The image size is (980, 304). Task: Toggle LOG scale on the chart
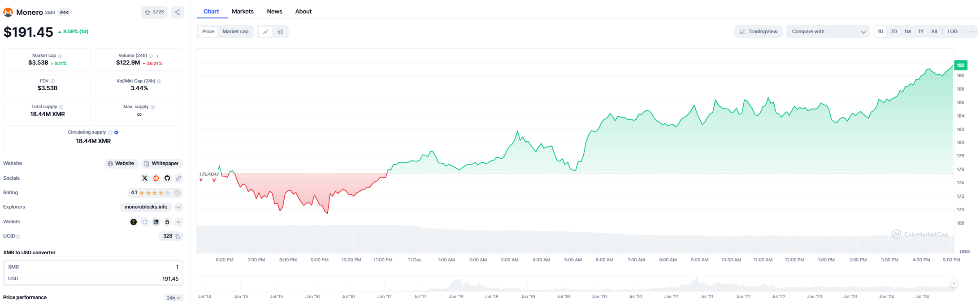click(x=952, y=32)
